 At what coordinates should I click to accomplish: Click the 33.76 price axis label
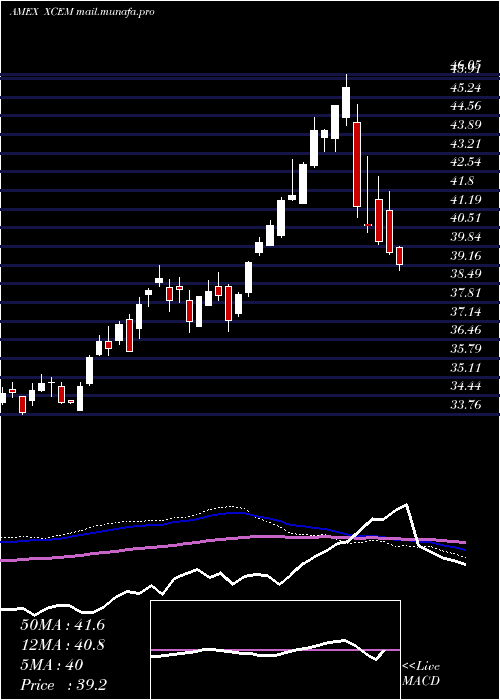coord(466,405)
